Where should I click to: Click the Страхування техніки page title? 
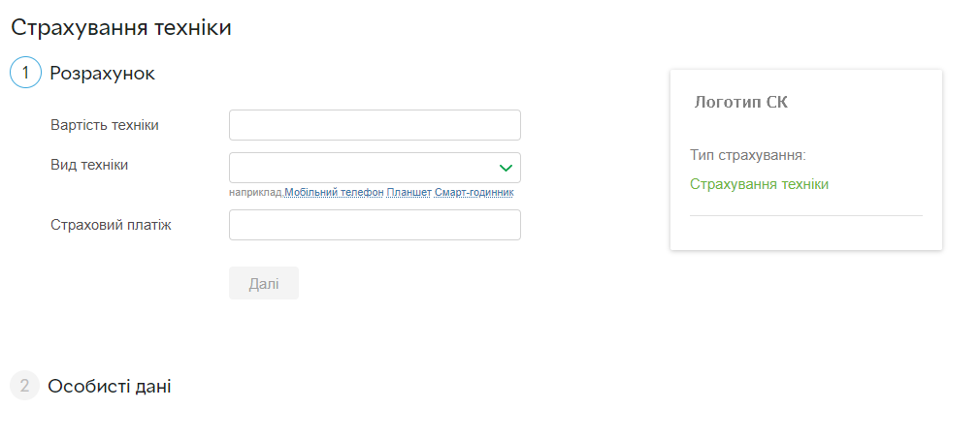pos(121,27)
